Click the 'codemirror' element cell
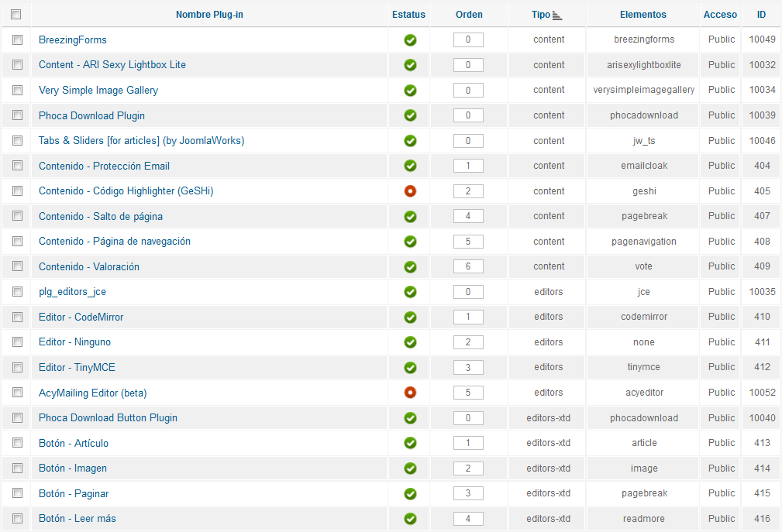782x532 pixels. [x=644, y=316]
